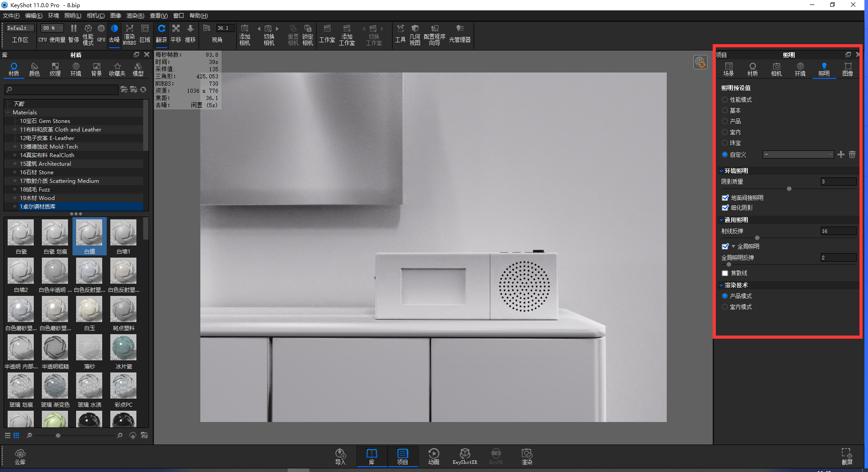Pause the real-time render (暂停)

click(73, 34)
